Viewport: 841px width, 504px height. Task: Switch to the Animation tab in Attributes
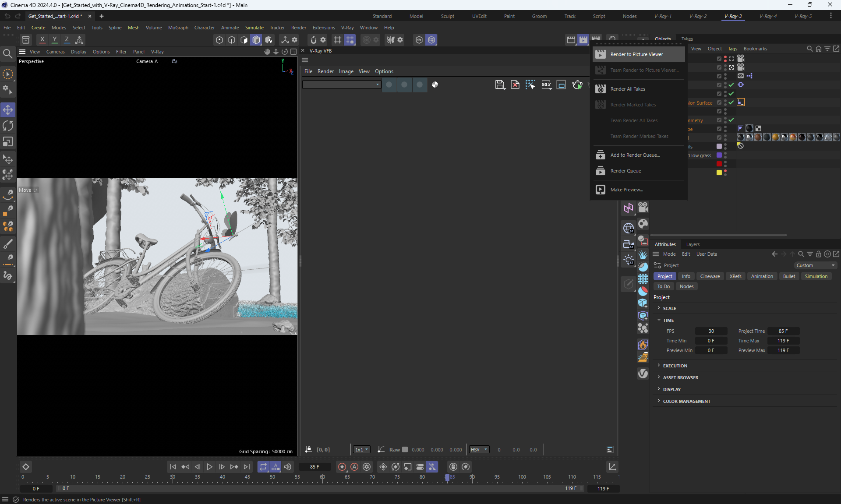point(762,276)
